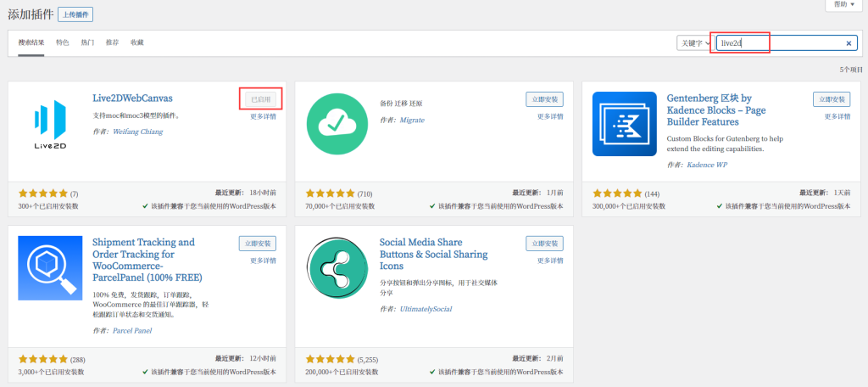Expand the 帮助 help dropdown
Viewport: 868px width, 387px height.
point(843,4)
